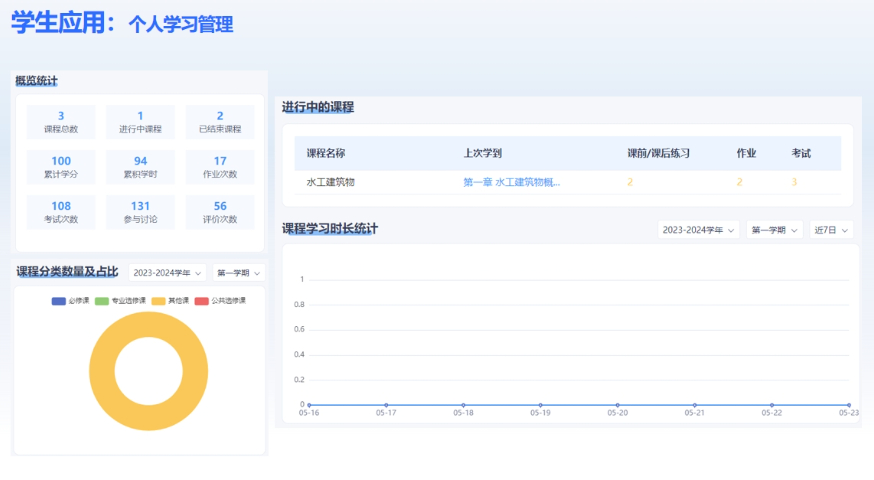Screen dimensions: 874x480
Task: Click the 已结束课程 card showing 2
Action: pyautogui.click(x=220, y=122)
